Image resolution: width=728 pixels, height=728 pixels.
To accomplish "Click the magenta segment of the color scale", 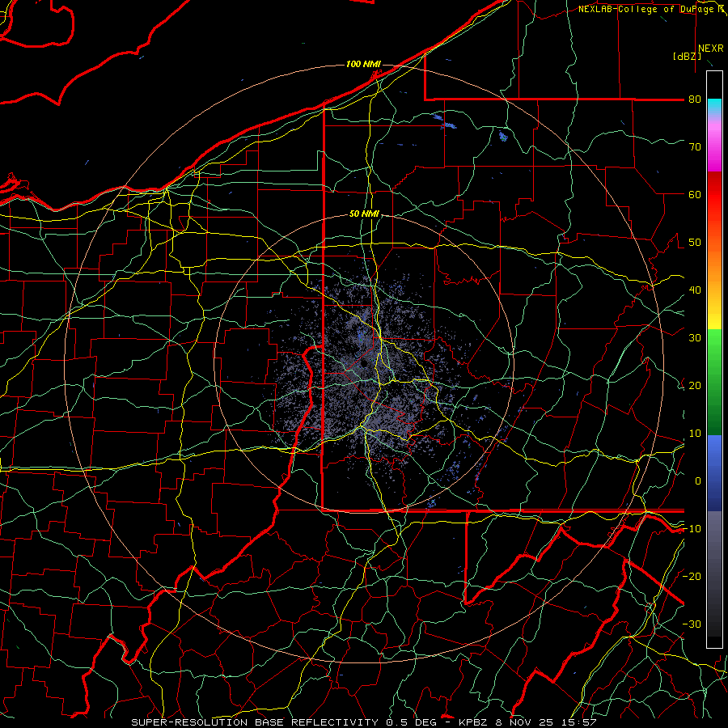I will point(714,146).
